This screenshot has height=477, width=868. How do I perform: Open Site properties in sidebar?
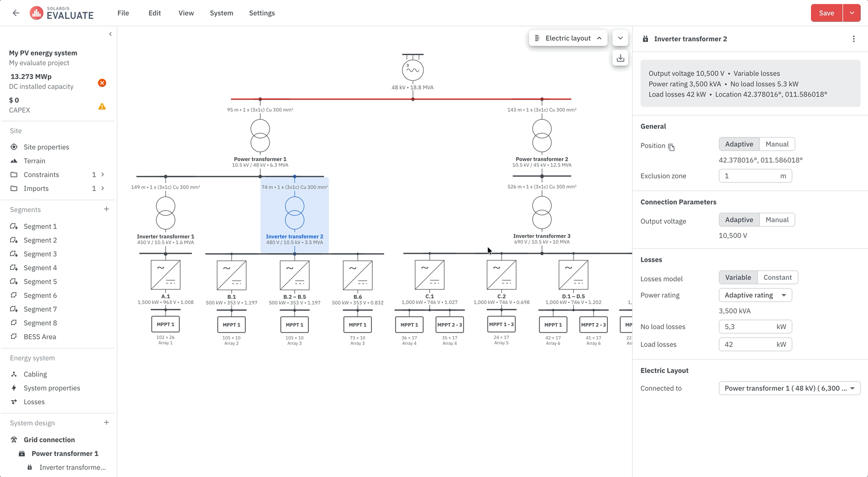(x=46, y=147)
